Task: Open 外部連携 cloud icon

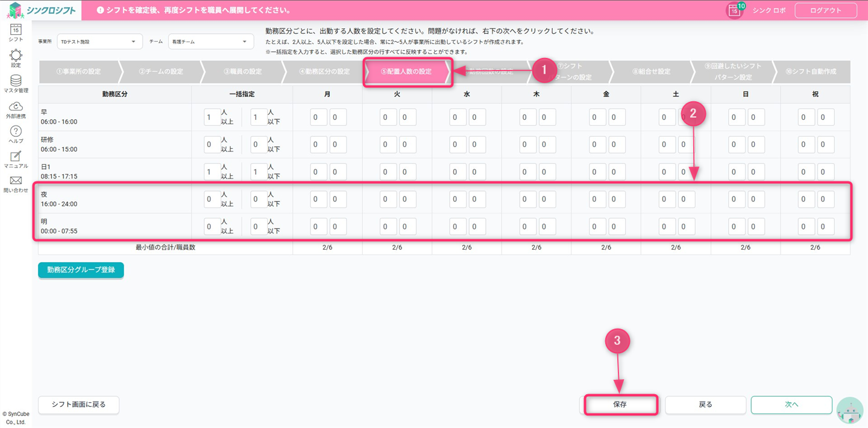Action: pyautogui.click(x=16, y=108)
